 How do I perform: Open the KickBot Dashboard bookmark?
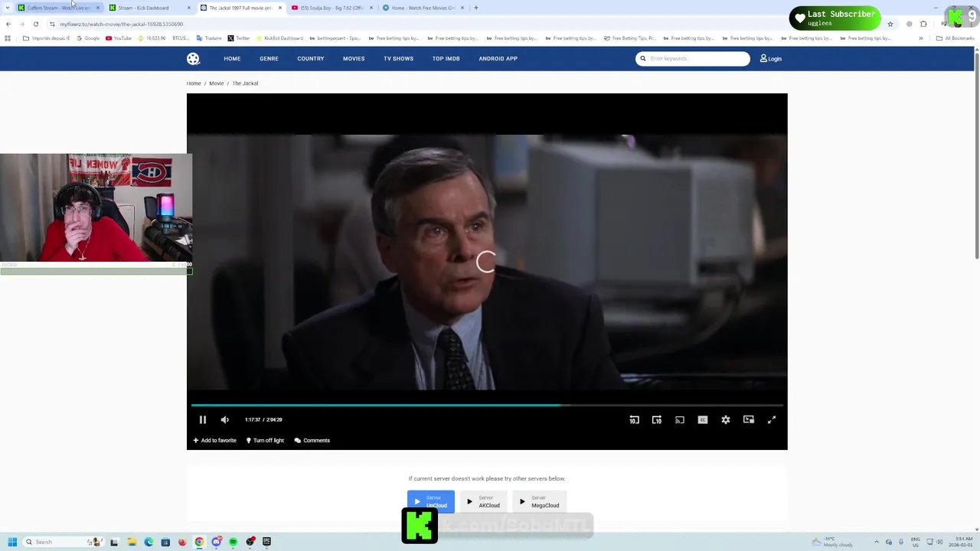click(x=279, y=38)
